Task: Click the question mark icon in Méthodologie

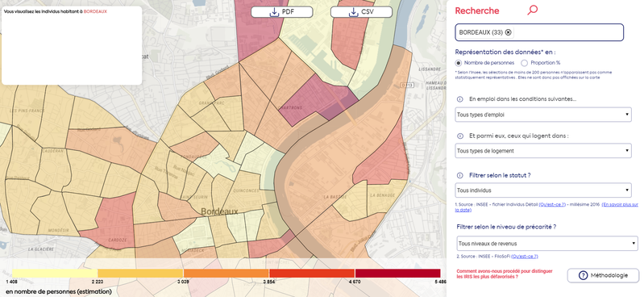Action: tap(583, 275)
